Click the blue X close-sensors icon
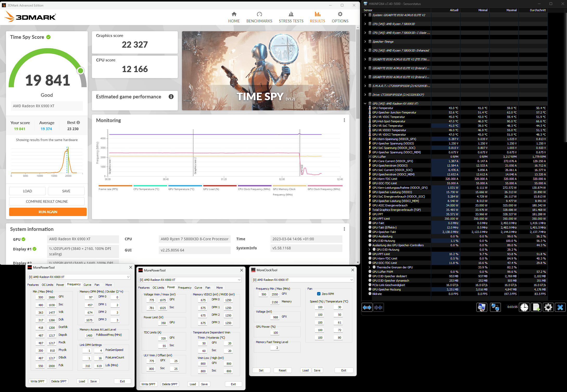The width and height of the screenshot is (567, 392). pyautogui.click(x=560, y=307)
